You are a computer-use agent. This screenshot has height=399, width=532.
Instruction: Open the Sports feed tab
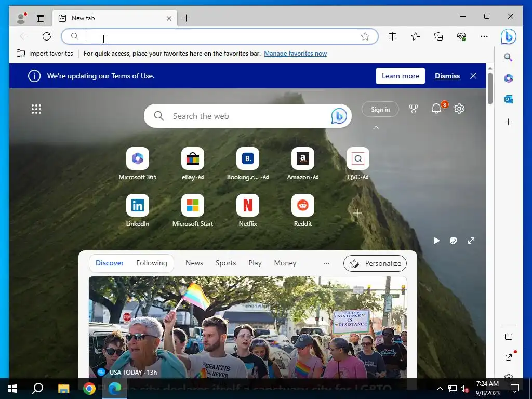point(225,263)
